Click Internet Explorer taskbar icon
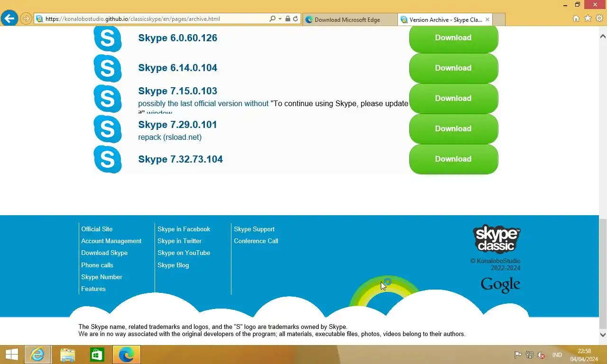This screenshot has height=364, width=607. (x=37, y=355)
